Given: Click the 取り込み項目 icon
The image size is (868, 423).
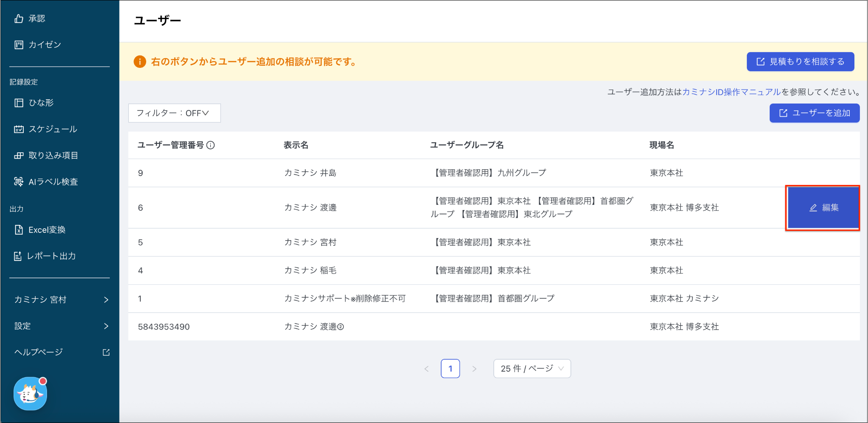Looking at the screenshot, I should pyautogui.click(x=19, y=156).
